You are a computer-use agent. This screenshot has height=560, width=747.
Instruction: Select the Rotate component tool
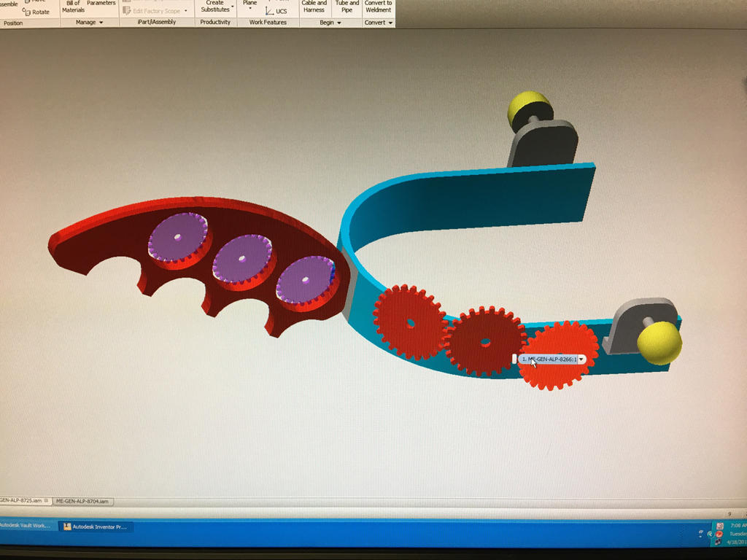coord(36,12)
